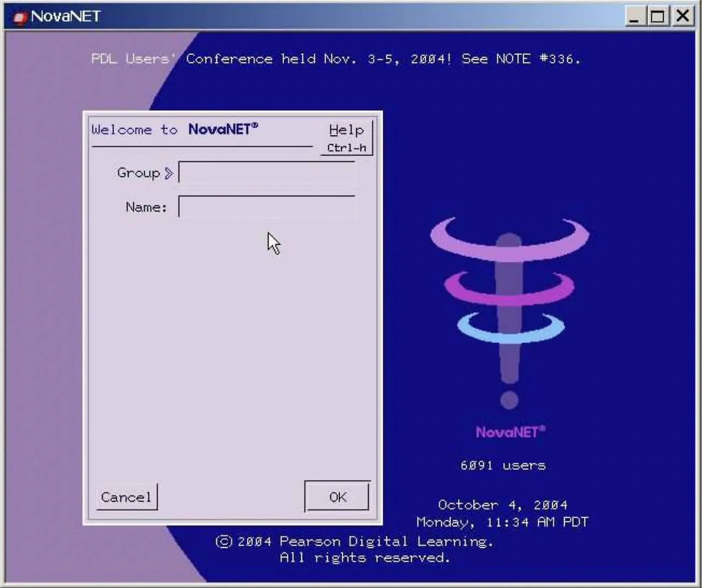Click the NovaNET title bar app icon
Screen dimensions: 702x588
(x=20, y=17)
